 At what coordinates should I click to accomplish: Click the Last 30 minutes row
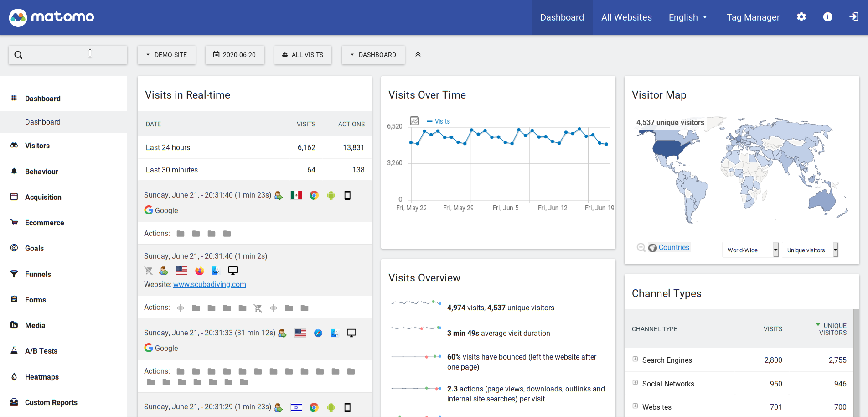(255, 170)
